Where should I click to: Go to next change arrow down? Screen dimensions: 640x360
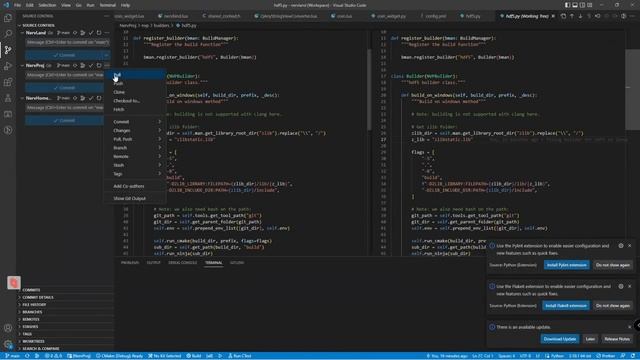coord(580,16)
